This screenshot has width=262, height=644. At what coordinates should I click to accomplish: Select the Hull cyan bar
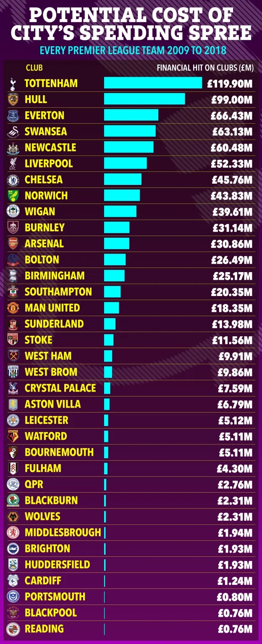[144, 99]
